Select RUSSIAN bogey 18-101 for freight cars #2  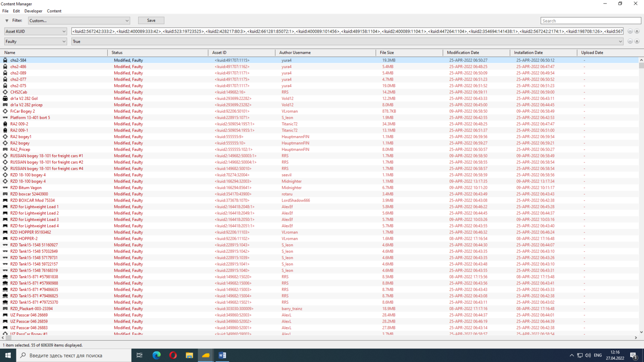click(319, 162)
